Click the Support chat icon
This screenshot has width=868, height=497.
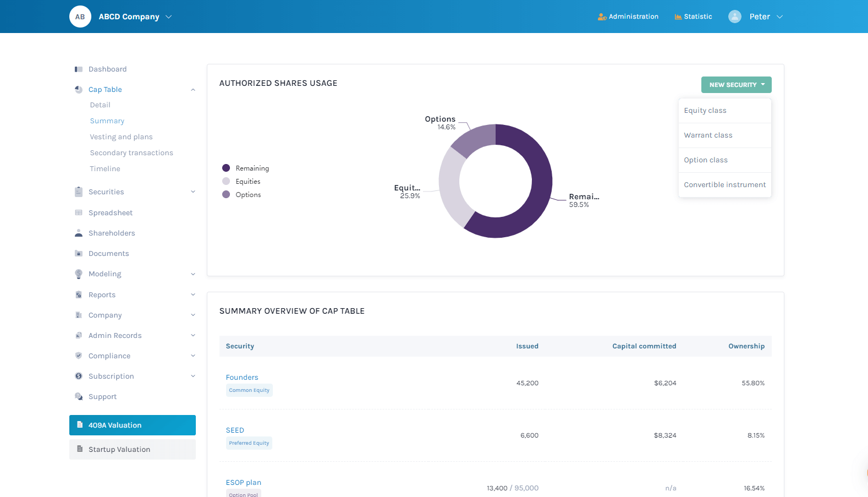(79, 397)
